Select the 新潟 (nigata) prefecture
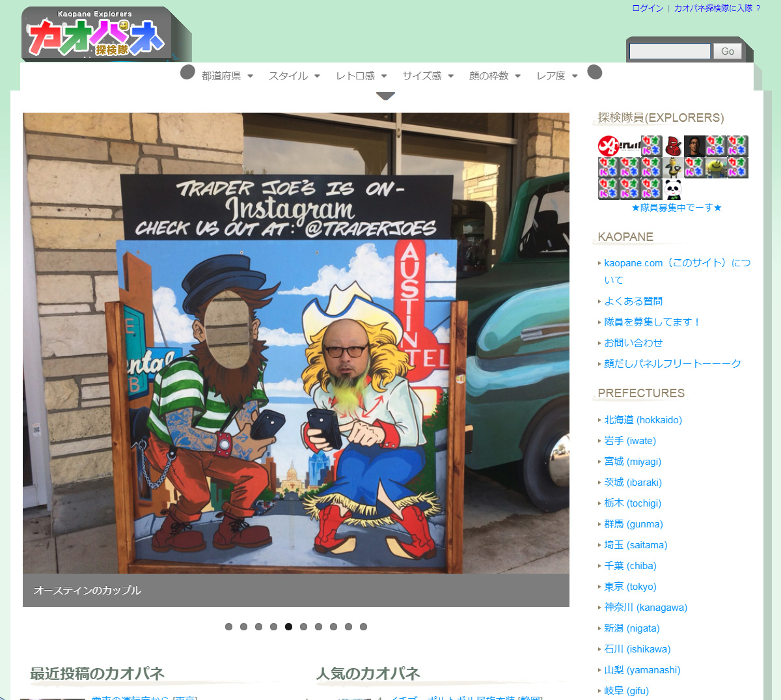Screen dimensions: 781x700 tap(632, 628)
